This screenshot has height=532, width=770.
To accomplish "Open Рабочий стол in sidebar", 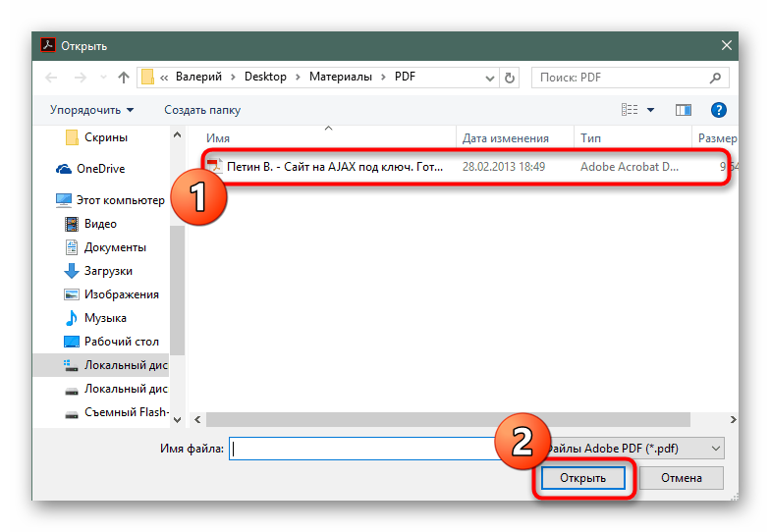I will [122, 342].
